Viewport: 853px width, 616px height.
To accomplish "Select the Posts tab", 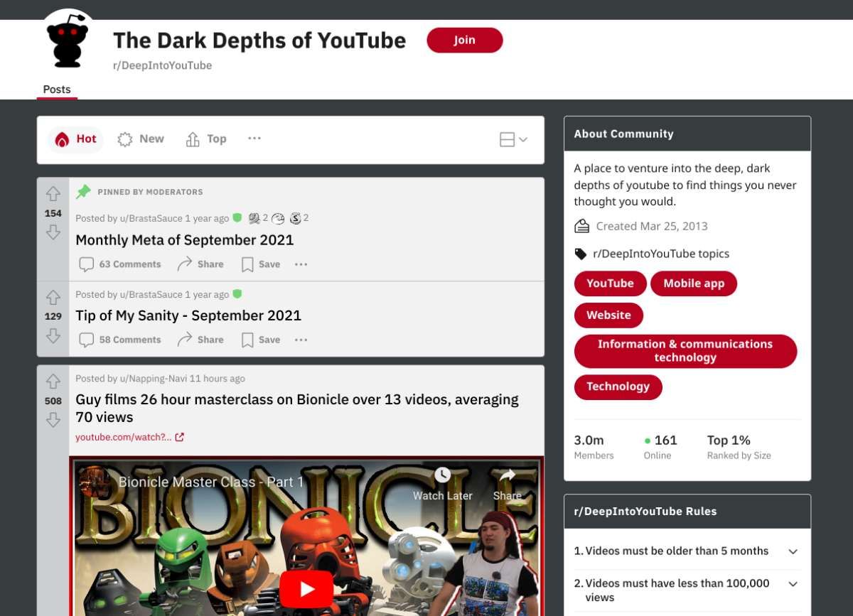I will point(57,90).
